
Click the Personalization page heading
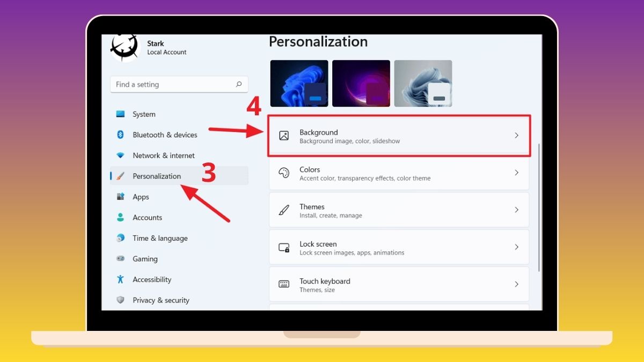coord(318,42)
